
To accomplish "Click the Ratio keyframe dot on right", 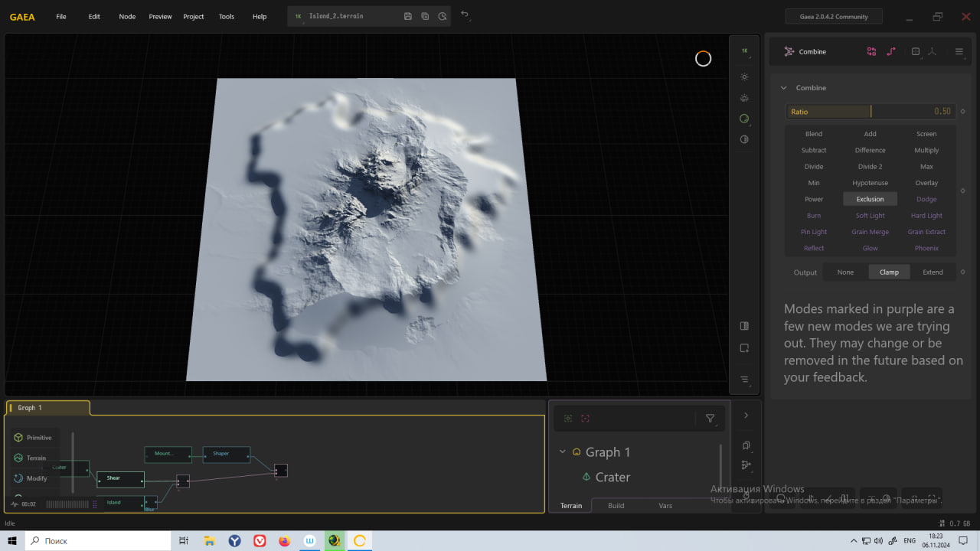I will (962, 112).
